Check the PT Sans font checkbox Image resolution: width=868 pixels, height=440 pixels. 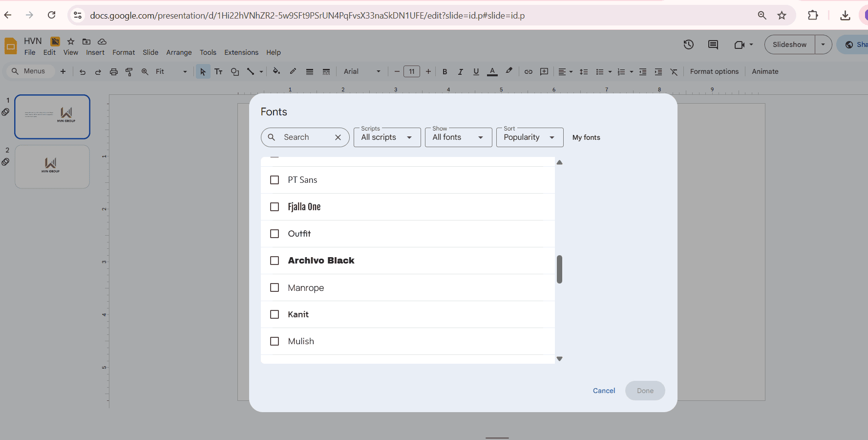(x=274, y=180)
